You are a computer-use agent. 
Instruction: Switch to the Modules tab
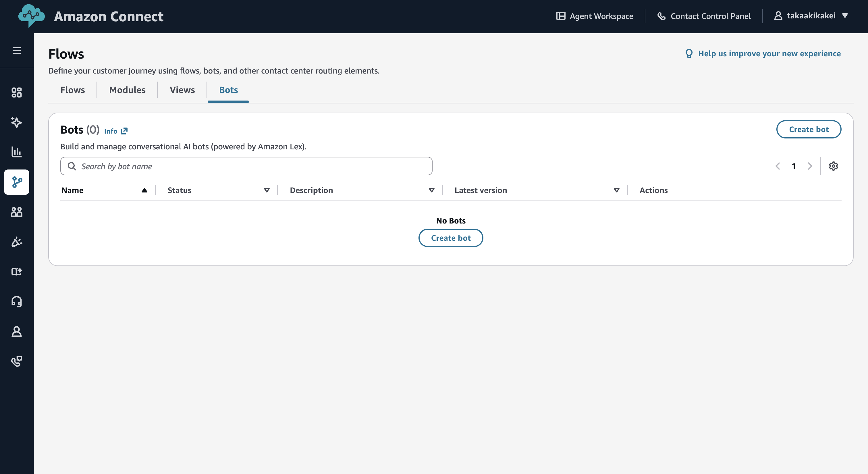point(127,90)
